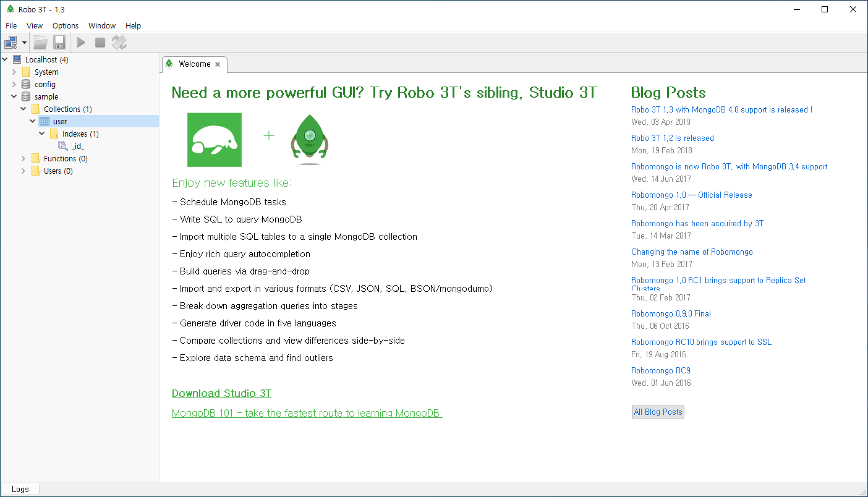The width and height of the screenshot is (868, 497).
Task: Open Robomongo has been acquired by 3T post
Action: (x=697, y=223)
